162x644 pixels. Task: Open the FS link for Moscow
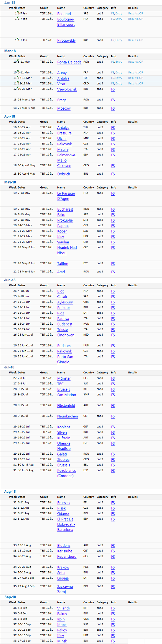click(113, 108)
